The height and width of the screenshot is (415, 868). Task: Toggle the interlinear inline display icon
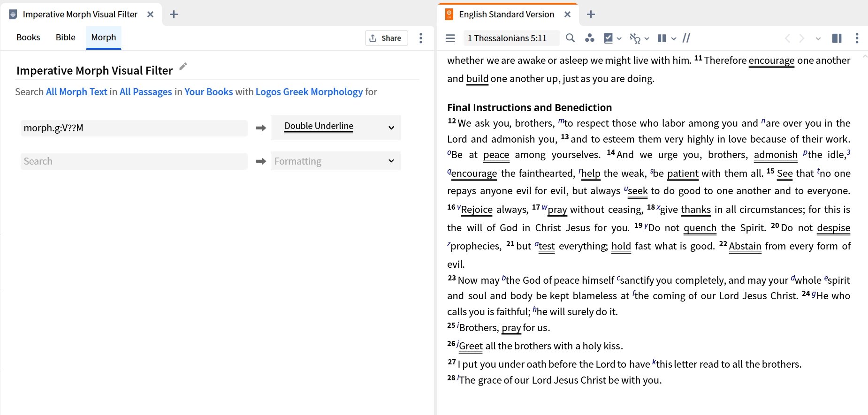[634, 38]
